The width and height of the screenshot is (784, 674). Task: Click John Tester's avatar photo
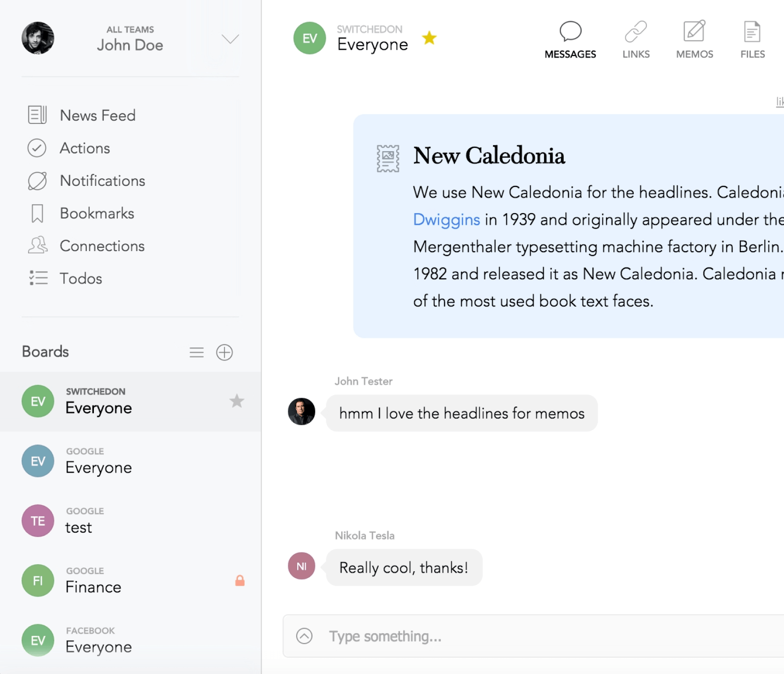[301, 412]
